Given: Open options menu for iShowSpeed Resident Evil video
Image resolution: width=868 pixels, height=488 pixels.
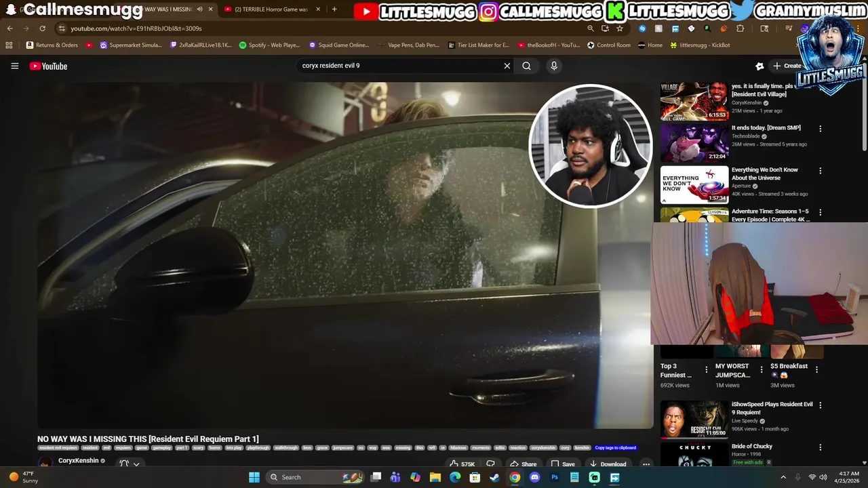Looking at the screenshot, I should click(820, 405).
